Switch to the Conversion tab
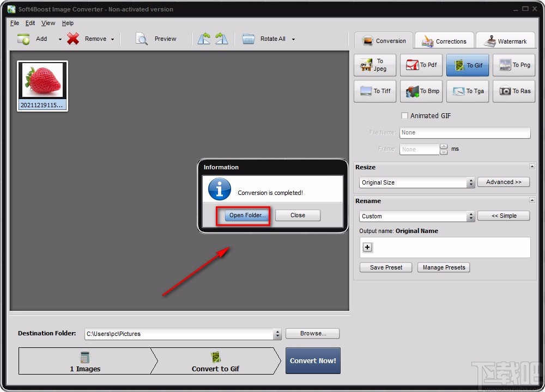 click(x=384, y=41)
